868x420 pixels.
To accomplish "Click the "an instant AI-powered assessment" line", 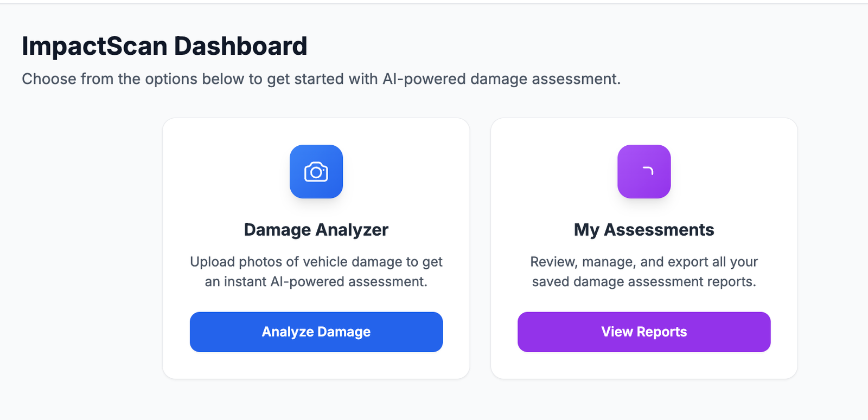I will tap(316, 282).
